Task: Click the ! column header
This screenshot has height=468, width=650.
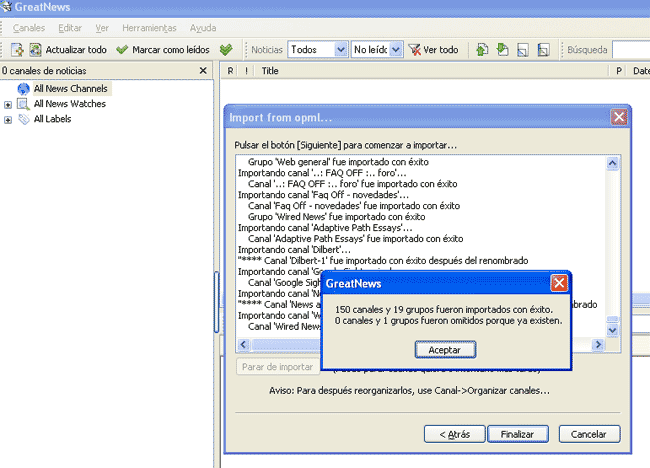Action: (246, 71)
